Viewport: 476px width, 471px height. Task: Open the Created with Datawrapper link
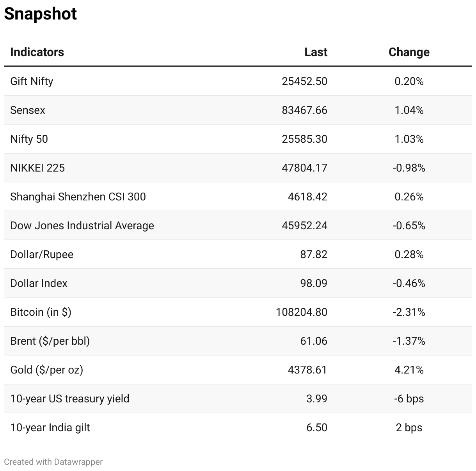click(x=53, y=462)
